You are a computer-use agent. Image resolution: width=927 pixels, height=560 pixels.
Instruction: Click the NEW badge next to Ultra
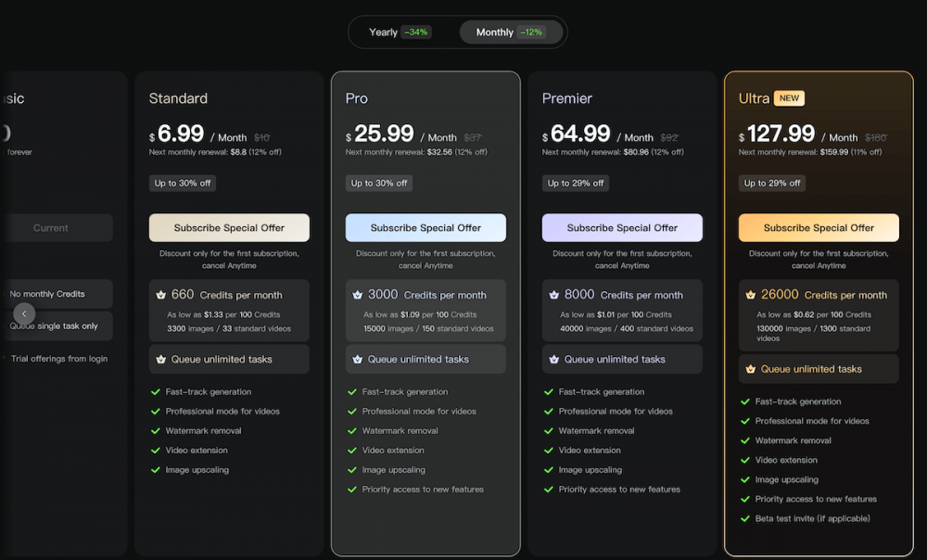coord(789,98)
